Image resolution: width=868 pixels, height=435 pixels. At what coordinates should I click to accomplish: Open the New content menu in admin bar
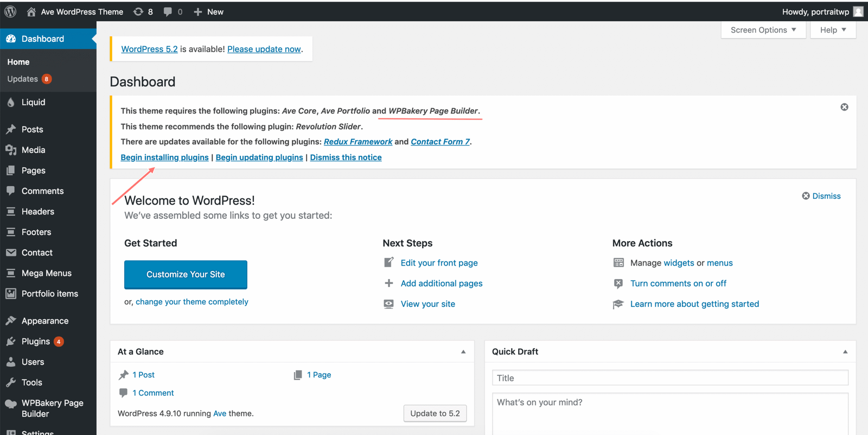coord(209,11)
